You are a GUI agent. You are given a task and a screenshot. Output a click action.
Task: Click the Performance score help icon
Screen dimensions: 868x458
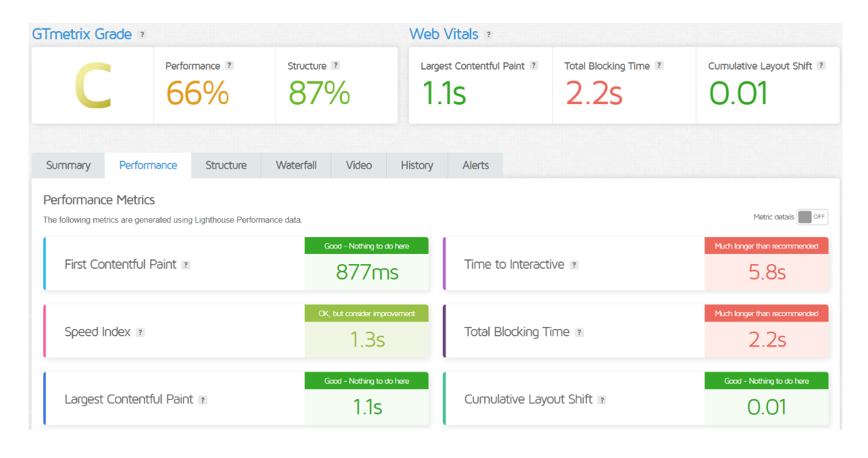229,66
